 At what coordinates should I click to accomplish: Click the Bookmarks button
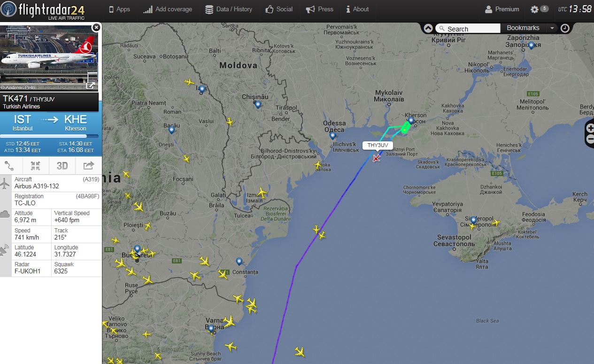[523, 28]
